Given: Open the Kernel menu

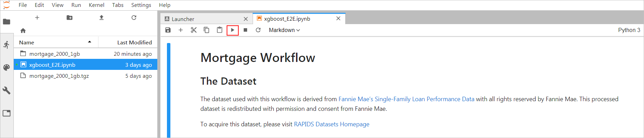Looking at the screenshot, I should [96, 5].
